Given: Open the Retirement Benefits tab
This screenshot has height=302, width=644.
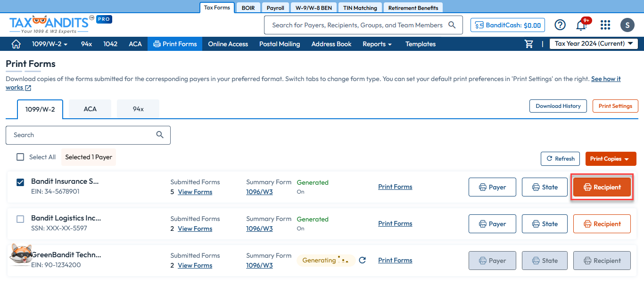Looking at the screenshot, I should pyautogui.click(x=413, y=8).
